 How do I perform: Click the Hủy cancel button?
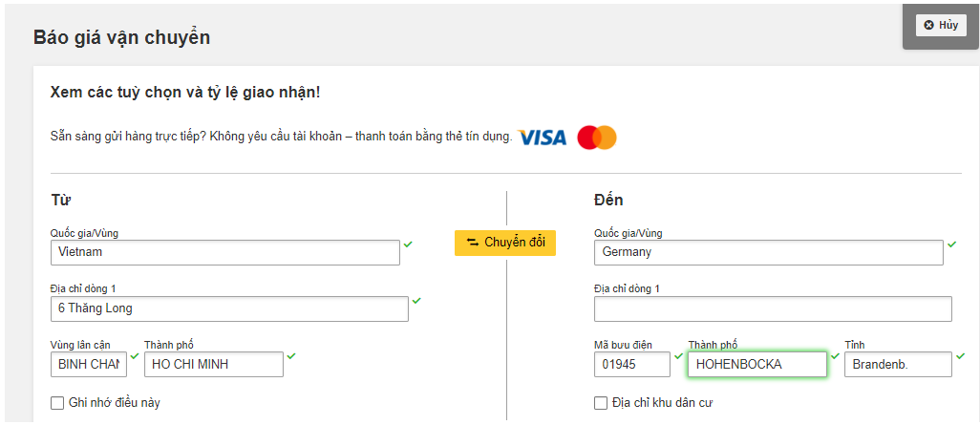[x=941, y=26]
